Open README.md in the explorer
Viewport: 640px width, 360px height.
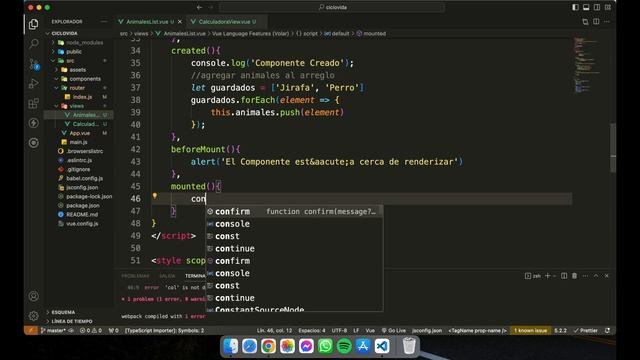tap(82, 214)
